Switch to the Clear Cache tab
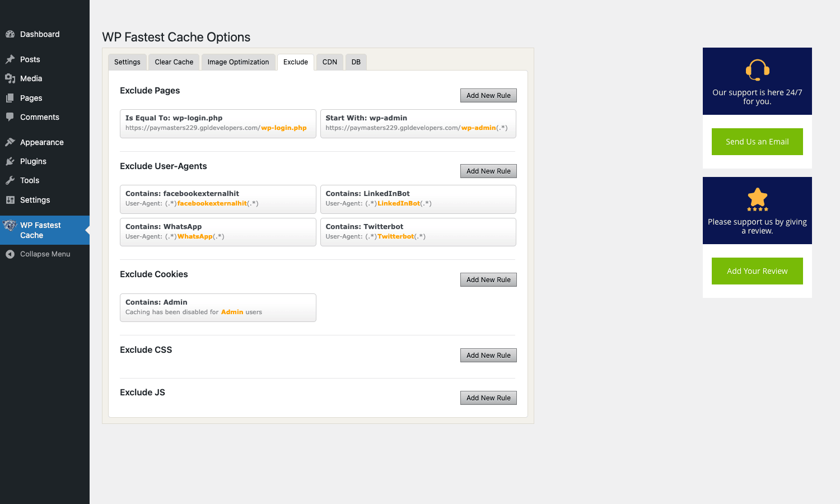This screenshot has width=840, height=504. point(174,62)
